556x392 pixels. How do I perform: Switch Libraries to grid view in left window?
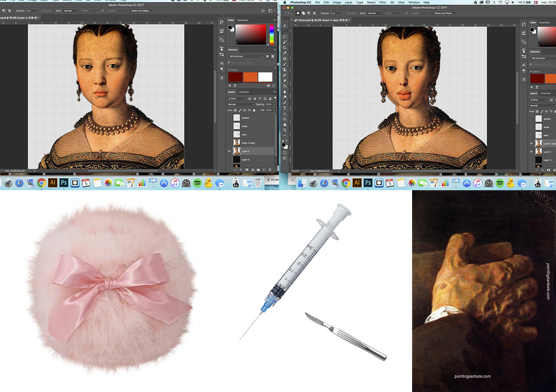[x=267, y=56]
